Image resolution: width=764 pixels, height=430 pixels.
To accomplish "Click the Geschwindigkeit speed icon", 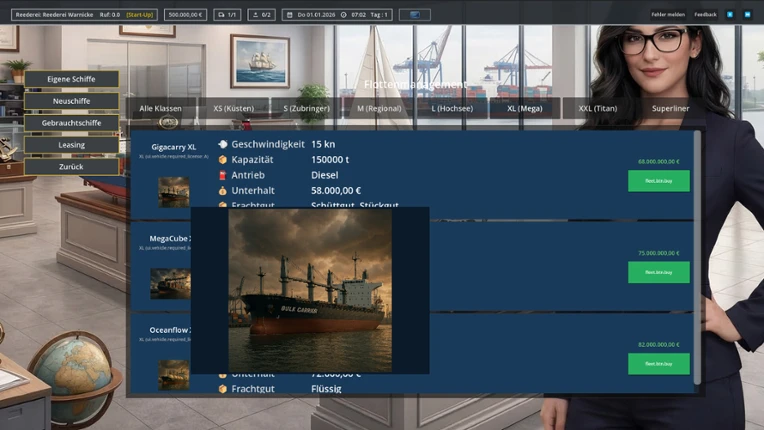I will [223, 144].
